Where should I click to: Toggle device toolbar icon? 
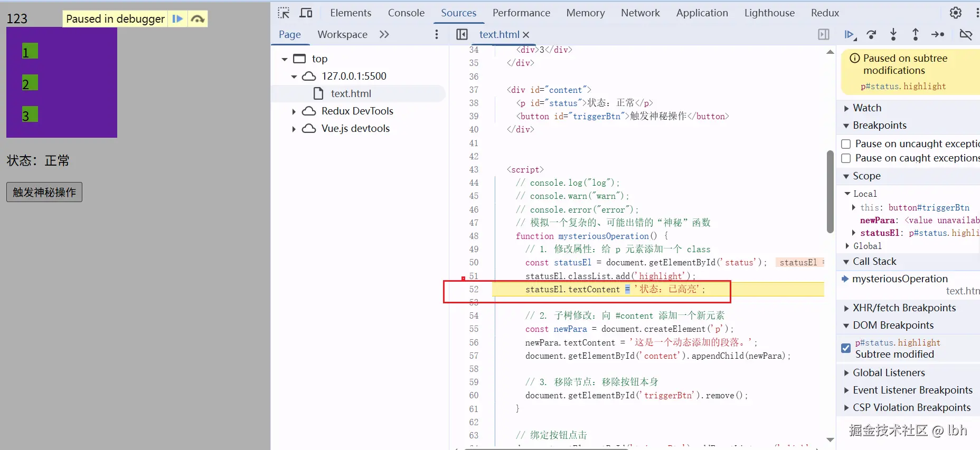[x=306, y=13]
